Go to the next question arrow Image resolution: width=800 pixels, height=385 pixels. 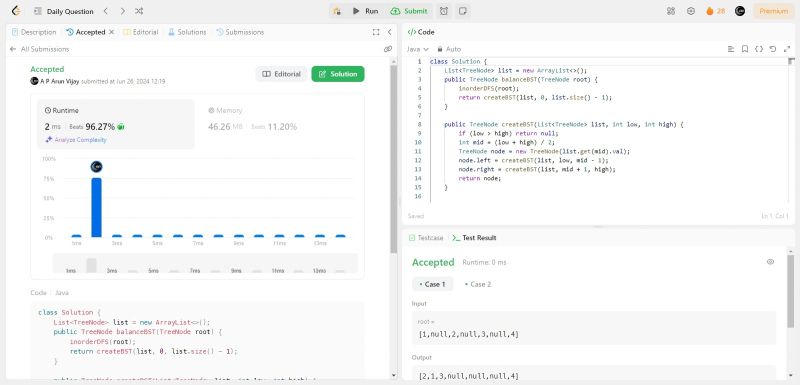(122, 11)
